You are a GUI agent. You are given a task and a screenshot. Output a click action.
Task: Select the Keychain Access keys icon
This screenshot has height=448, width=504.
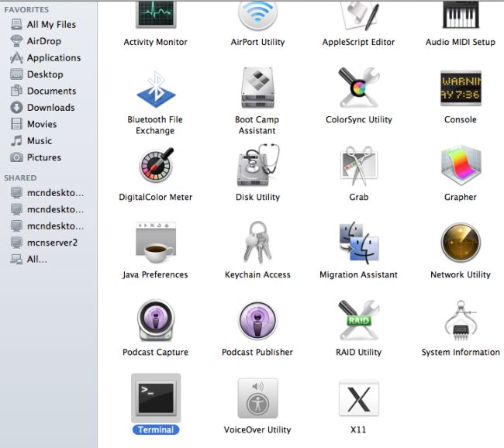pyautogui.click(x=257, y=243)
